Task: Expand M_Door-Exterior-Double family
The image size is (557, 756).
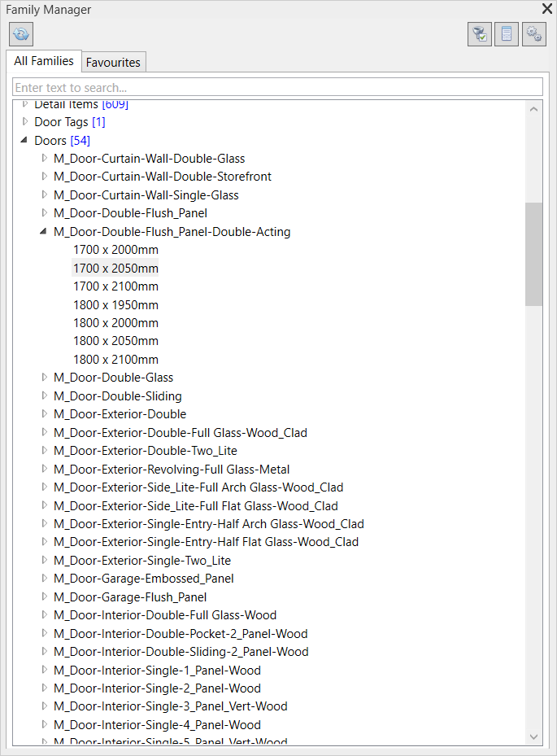Action: point(45,413)
